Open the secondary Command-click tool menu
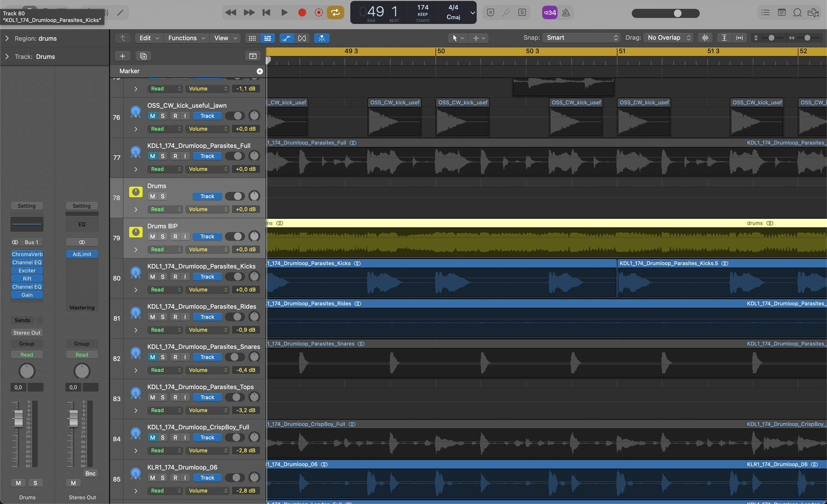Viewport: 827px width, 504px height. [x=479, y=38]
